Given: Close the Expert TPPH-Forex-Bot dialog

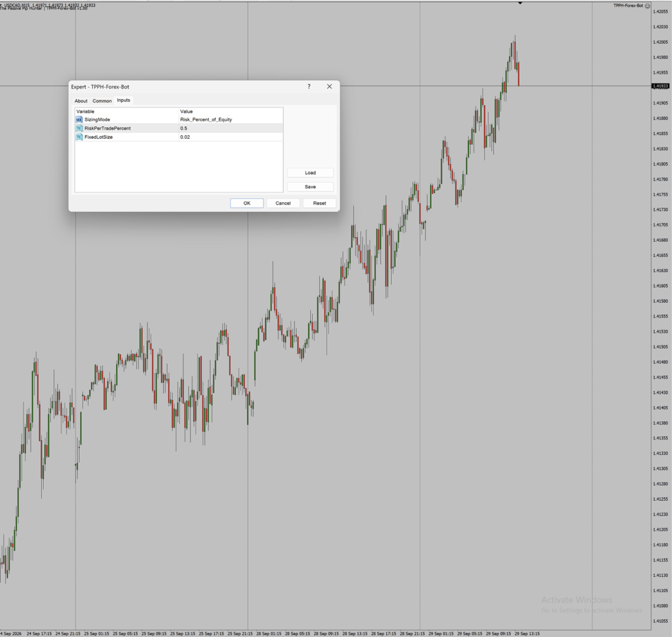Looking at the screenshot, I should [329, 87].
